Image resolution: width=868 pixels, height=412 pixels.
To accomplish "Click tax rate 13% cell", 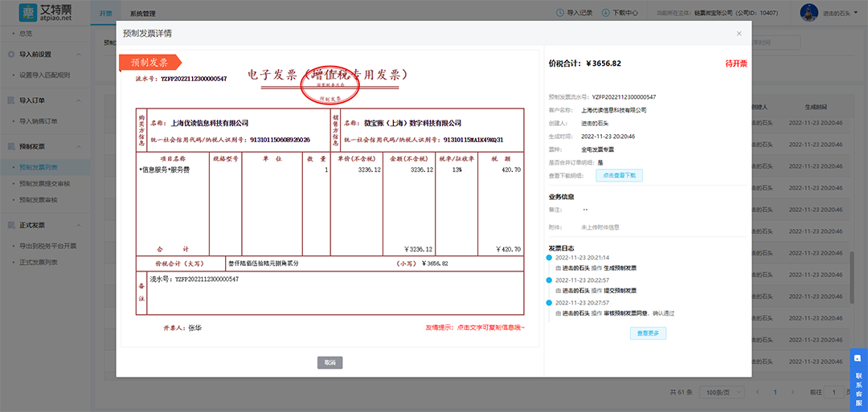I will 457,170.
